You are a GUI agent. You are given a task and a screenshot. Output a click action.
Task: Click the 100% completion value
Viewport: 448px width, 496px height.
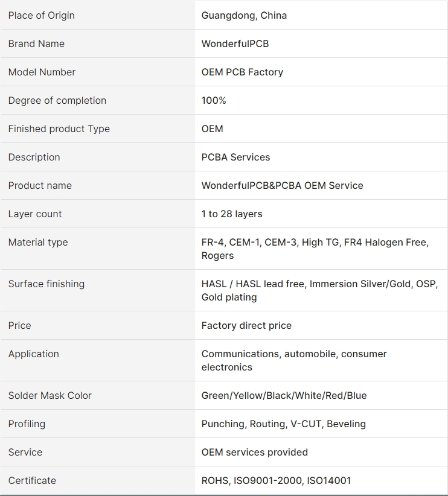click(214, 100)
